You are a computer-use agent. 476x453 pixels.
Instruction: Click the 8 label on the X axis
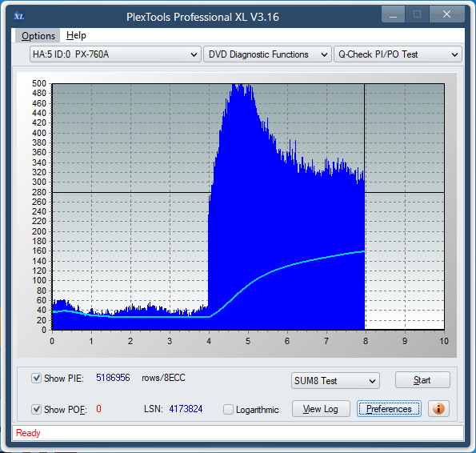(366, 341)
